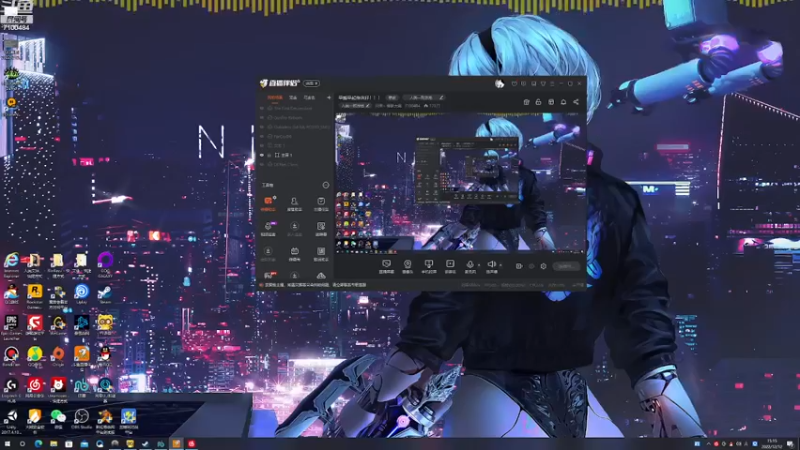Open the GOG Galaxy desktop shortcut
Screen dimensions: 800x450
coord(105,264)
